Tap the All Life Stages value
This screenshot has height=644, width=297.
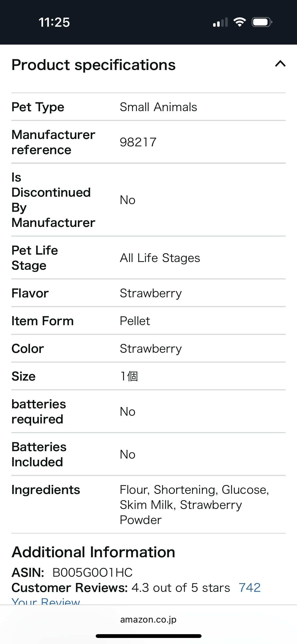pyautogui.click(x=160, y=258)
